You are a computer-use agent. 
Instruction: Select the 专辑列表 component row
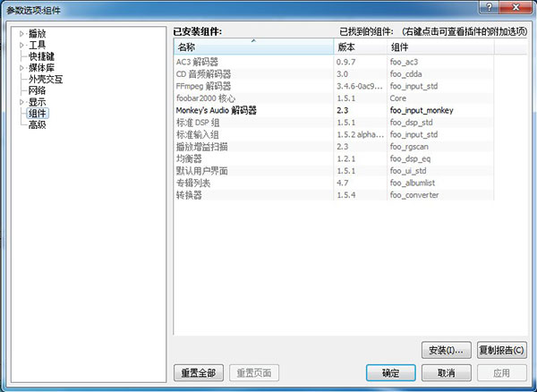[334, 183]
